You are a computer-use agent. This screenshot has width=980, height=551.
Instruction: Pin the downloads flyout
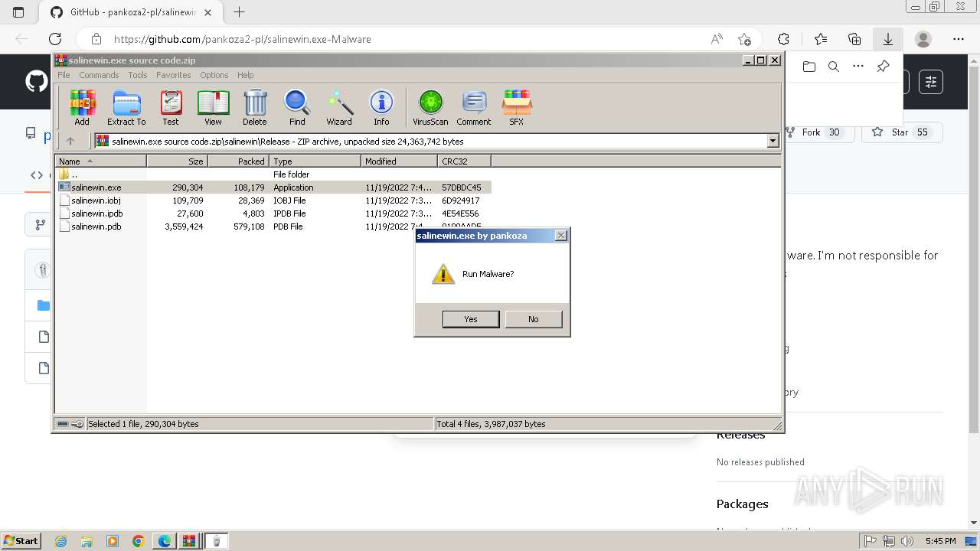[x=883, y=67]
